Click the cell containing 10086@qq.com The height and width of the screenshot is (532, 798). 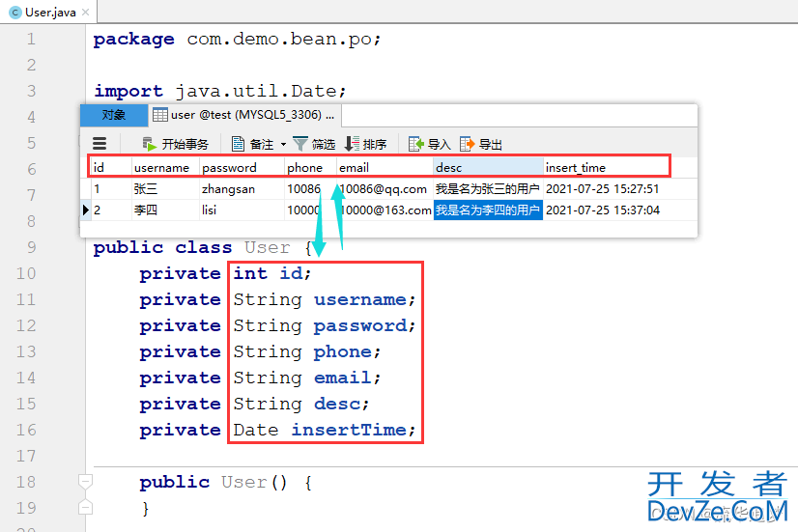(384, 189)
